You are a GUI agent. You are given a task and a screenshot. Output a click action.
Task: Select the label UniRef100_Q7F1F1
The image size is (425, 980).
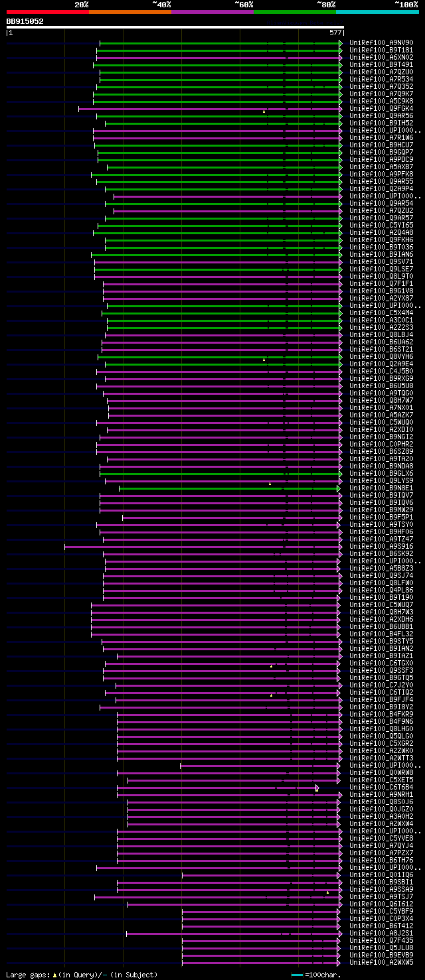381,284
